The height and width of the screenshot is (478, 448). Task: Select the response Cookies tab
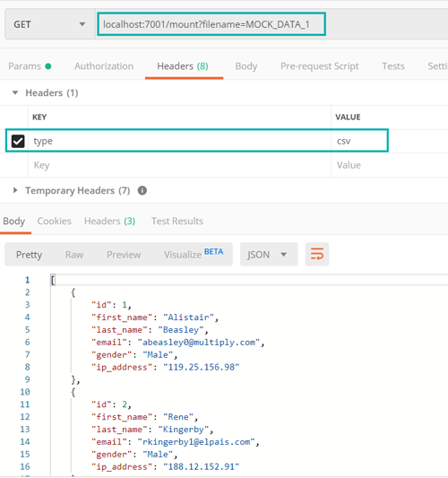(55, 221)
